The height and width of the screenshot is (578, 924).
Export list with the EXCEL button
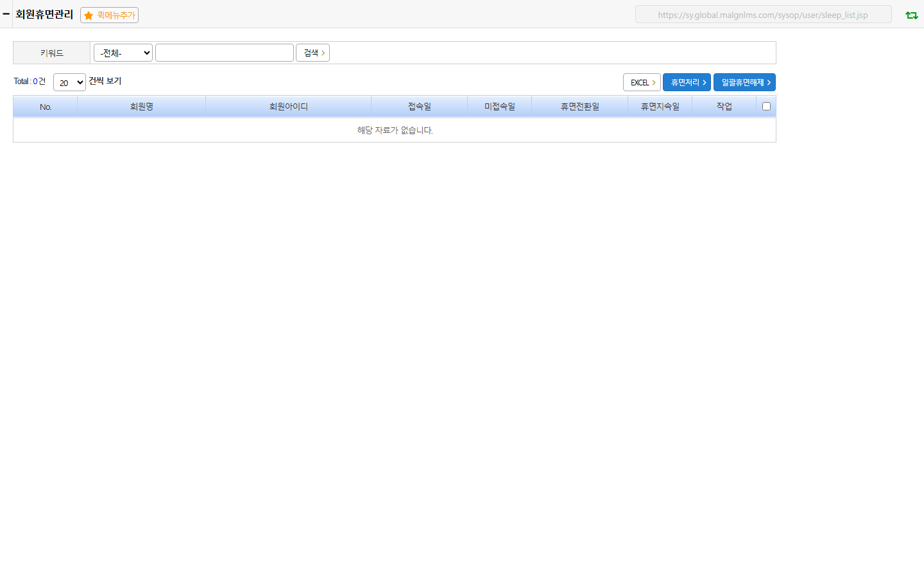[642, 82]
